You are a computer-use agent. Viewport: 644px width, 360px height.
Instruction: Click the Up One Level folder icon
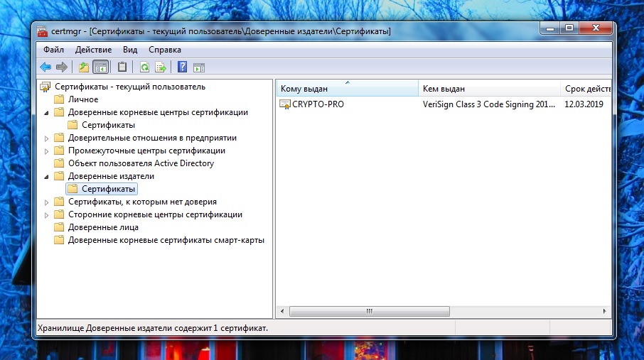(84, 67)
